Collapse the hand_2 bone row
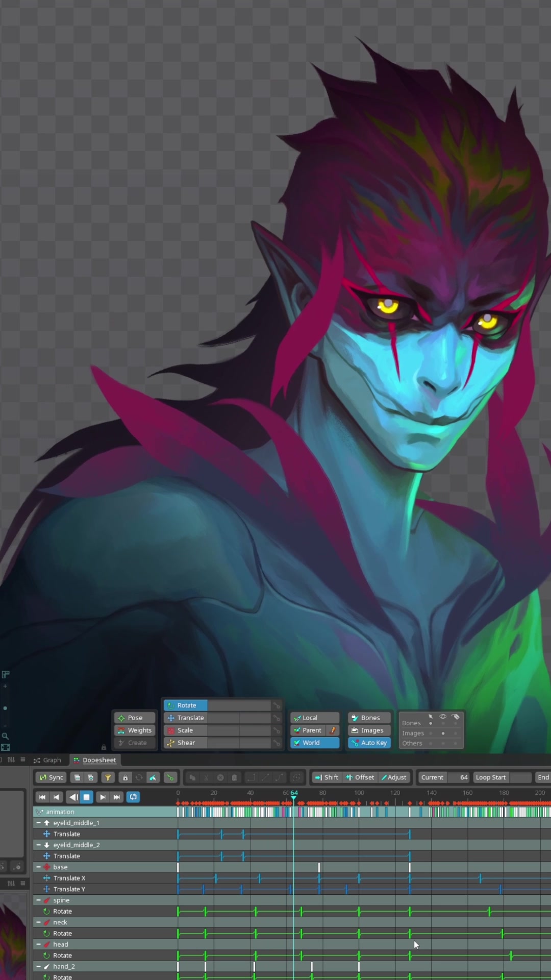 click(38, 966)
